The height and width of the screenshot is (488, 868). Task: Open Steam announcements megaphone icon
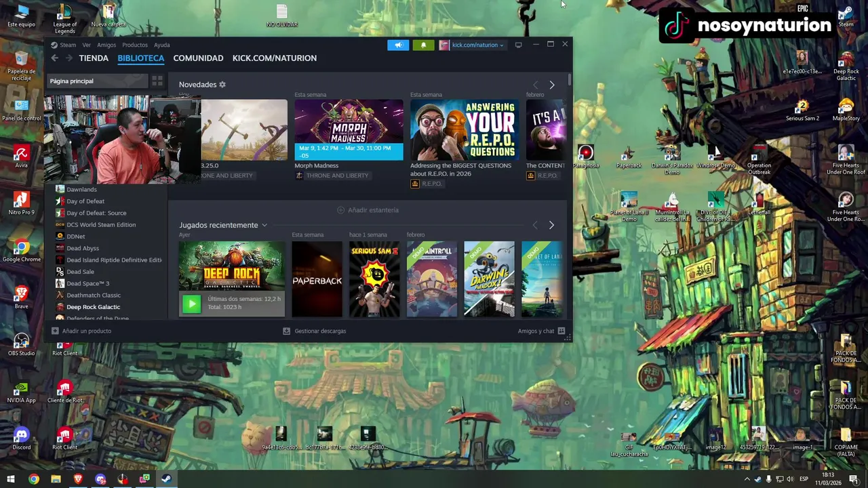click(x=398, y=45)
